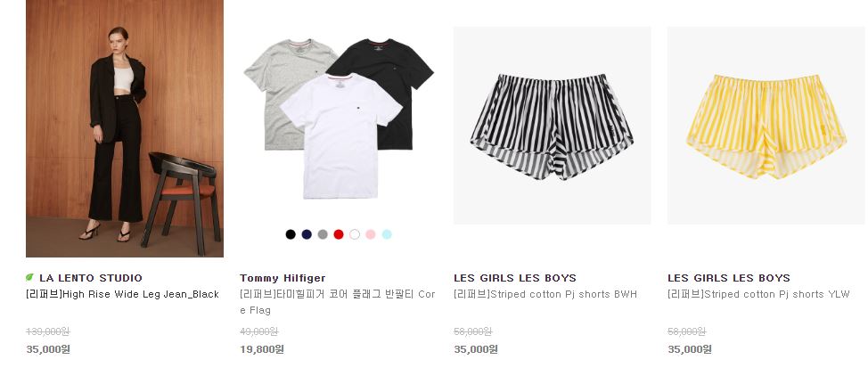Viewport: 868px width, 376px height.
Task: Select the navy color swatch
Action: [307, 234]
